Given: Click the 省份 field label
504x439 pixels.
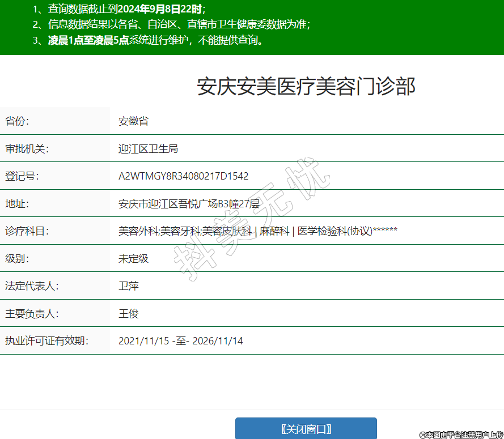Looking at the screenshot, I should [17, 121].
